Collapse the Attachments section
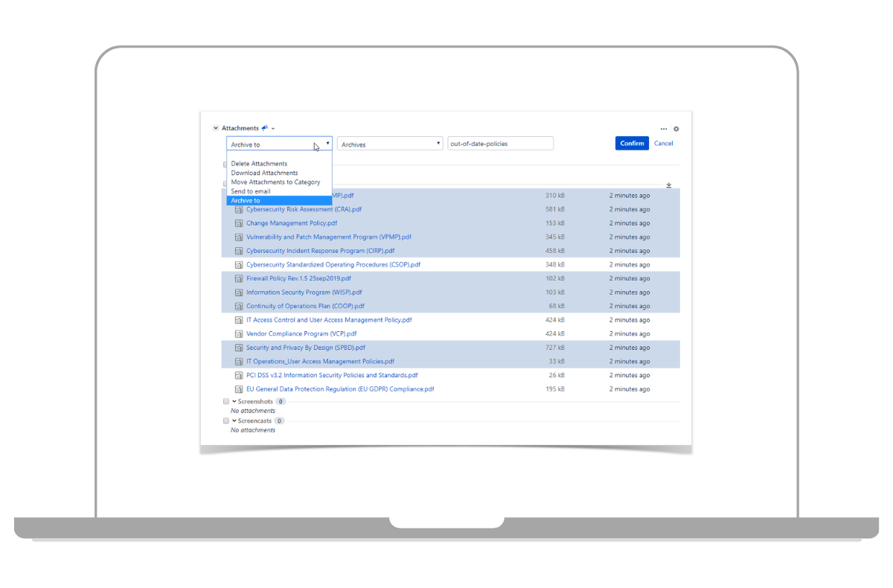Screen dimensions: 893x588 [216, 129]
